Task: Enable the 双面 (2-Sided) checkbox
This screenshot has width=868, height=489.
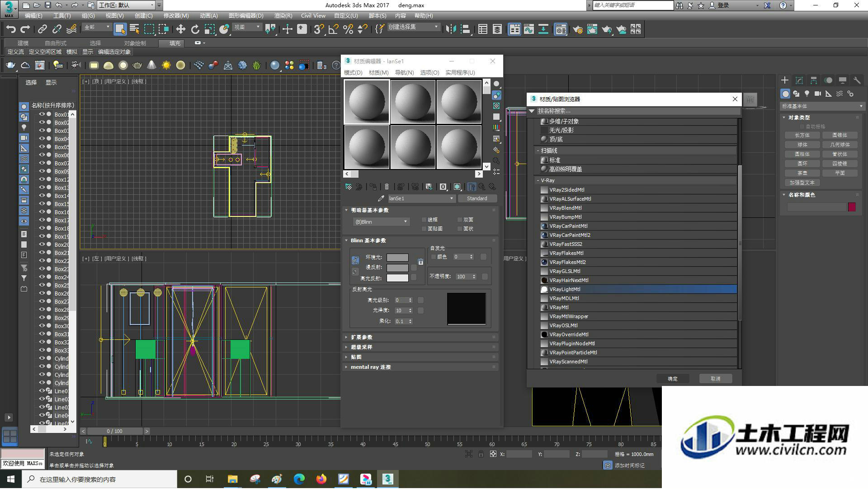Action: click(x=460, y=220)
